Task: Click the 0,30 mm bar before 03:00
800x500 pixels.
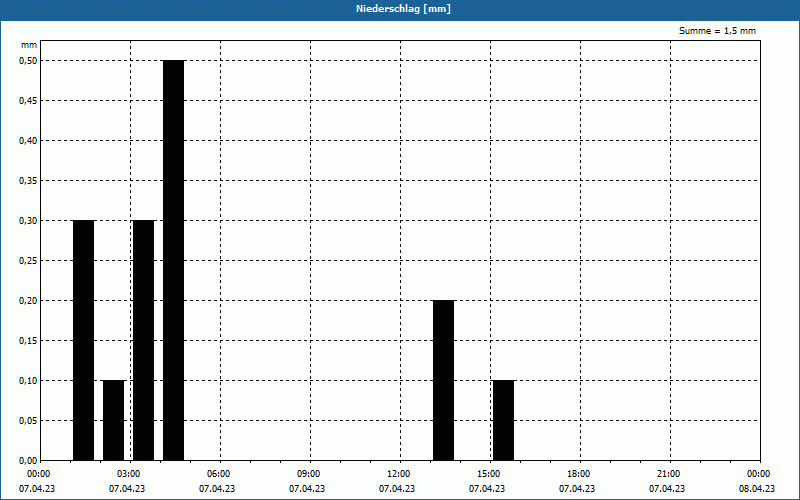Action: click(x=84, y=340)
